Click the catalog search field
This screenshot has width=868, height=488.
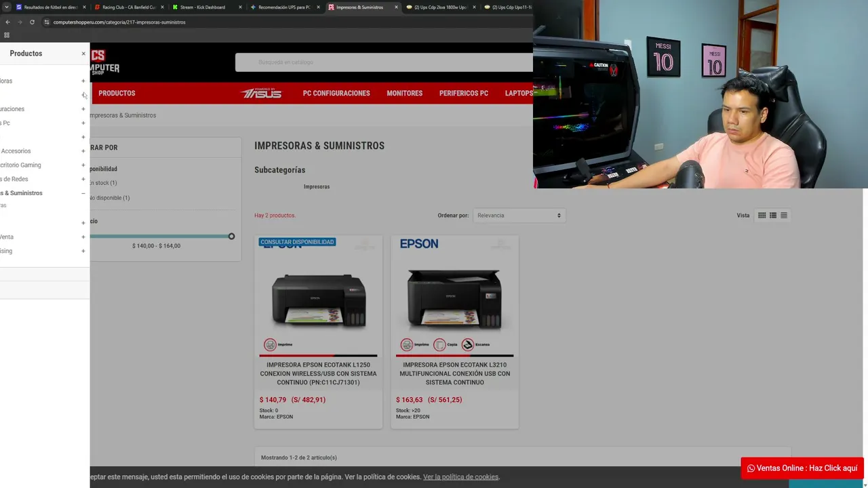(384, 62)
